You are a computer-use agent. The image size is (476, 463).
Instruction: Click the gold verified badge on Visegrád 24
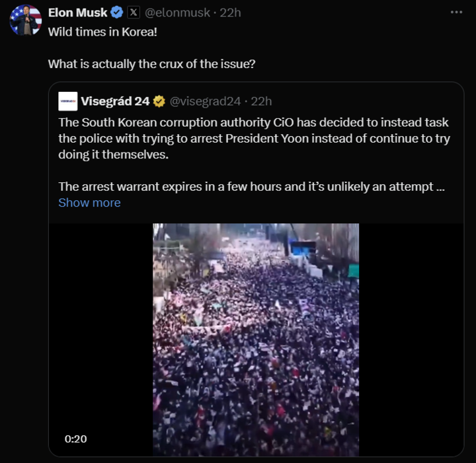coord(159,101)
